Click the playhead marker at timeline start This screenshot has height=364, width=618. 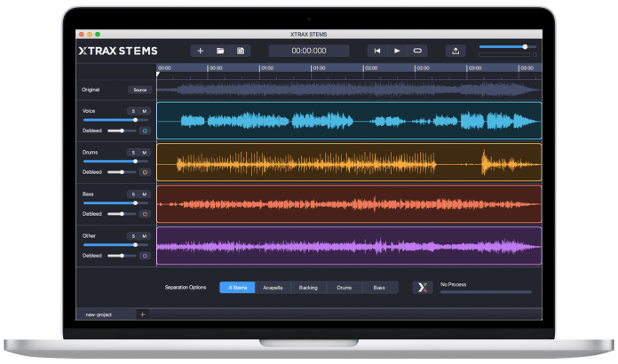(158, 74)
